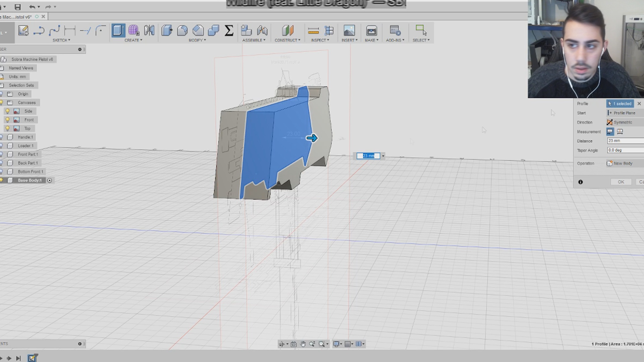Select the Press Pull tool
This screenshot has width=644, height=362.
click(x=167, y=31)
